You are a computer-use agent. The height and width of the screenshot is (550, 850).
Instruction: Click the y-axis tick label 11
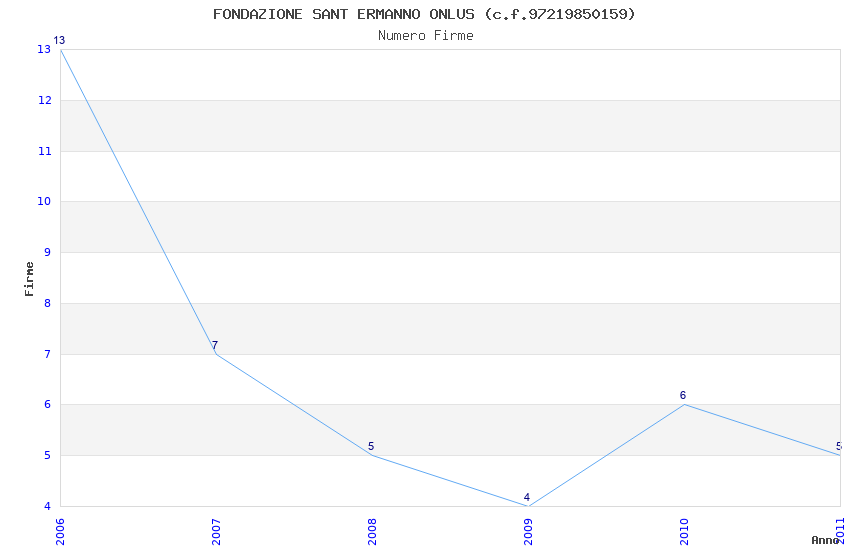[x=44, y=151]
